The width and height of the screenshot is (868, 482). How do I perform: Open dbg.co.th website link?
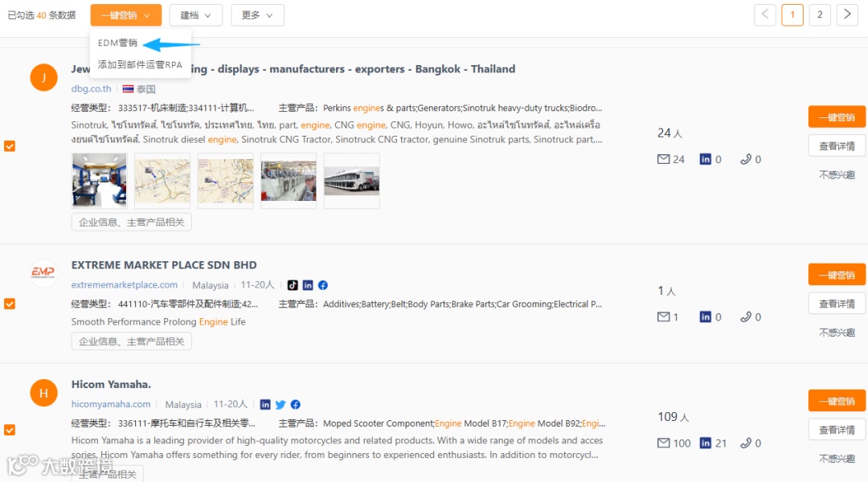(92, 88)
